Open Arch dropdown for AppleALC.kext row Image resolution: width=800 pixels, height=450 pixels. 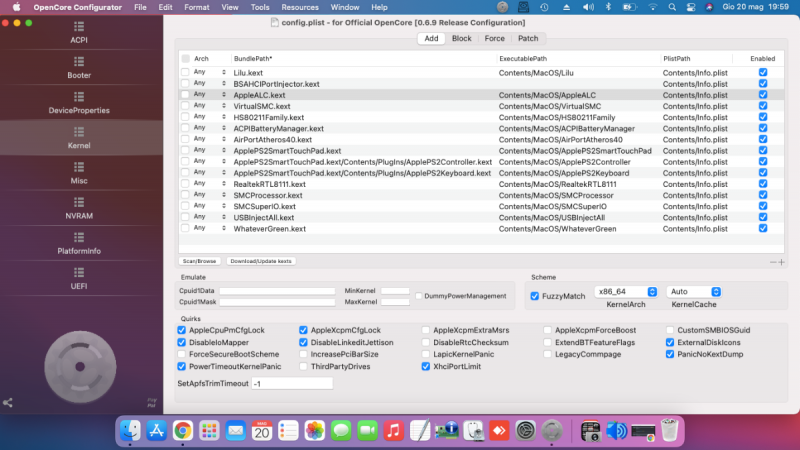pyautogui.click(x=208, y=95)
